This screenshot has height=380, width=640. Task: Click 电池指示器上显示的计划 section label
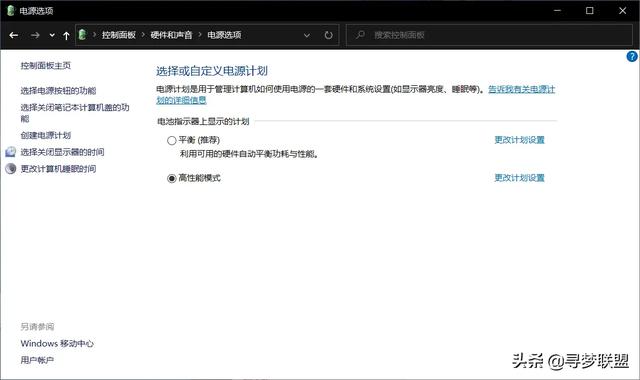(203, 121)
